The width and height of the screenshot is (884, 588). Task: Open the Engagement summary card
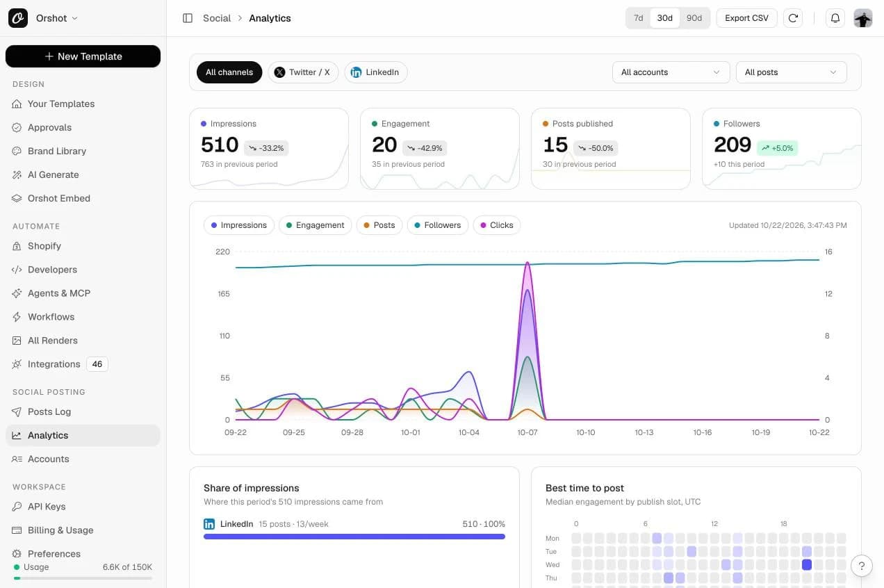440,149
